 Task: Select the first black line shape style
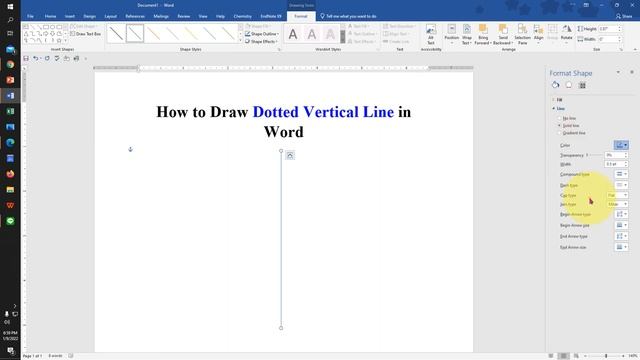point(116,33)
